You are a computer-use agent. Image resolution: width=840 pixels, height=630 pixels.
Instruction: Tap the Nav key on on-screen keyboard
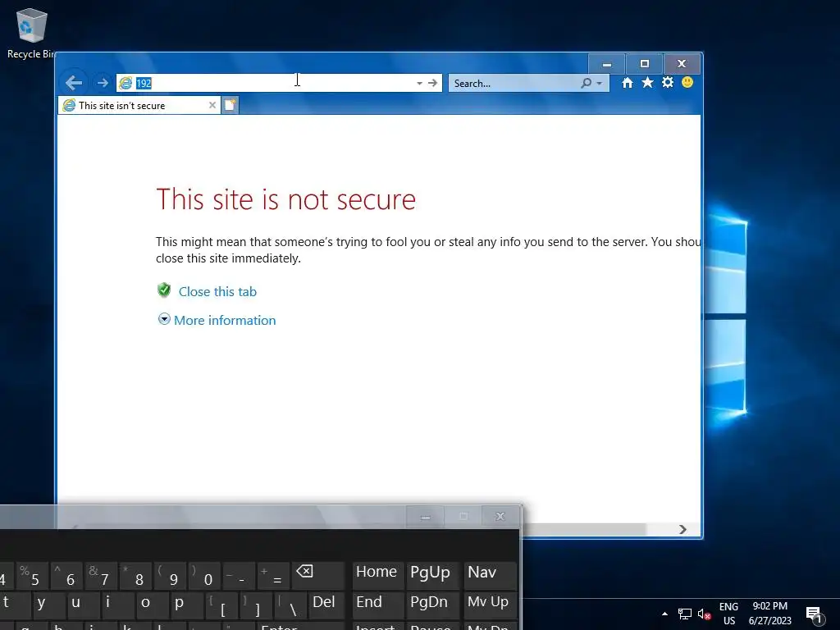[x=490, y=575]
